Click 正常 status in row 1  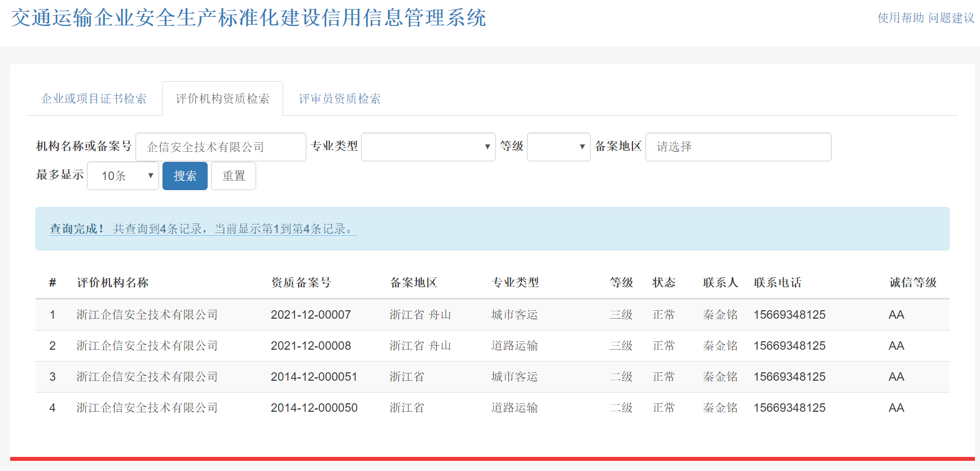pos(664,315)
